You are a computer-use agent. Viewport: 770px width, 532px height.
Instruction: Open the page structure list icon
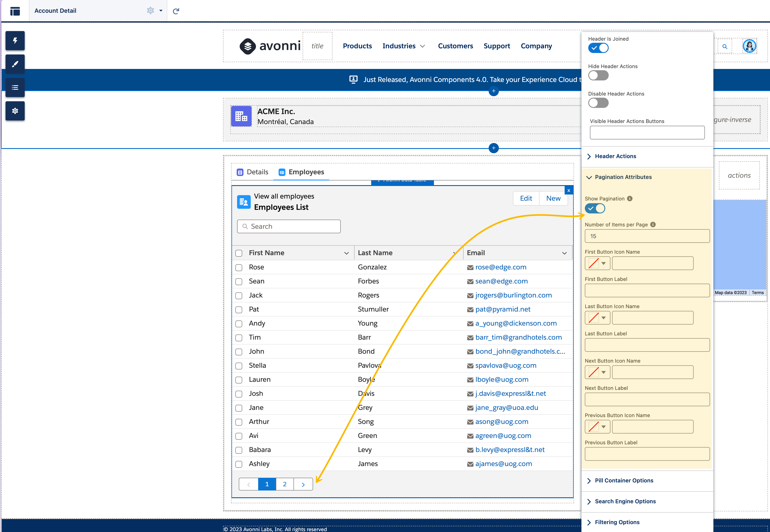[15, 87]
